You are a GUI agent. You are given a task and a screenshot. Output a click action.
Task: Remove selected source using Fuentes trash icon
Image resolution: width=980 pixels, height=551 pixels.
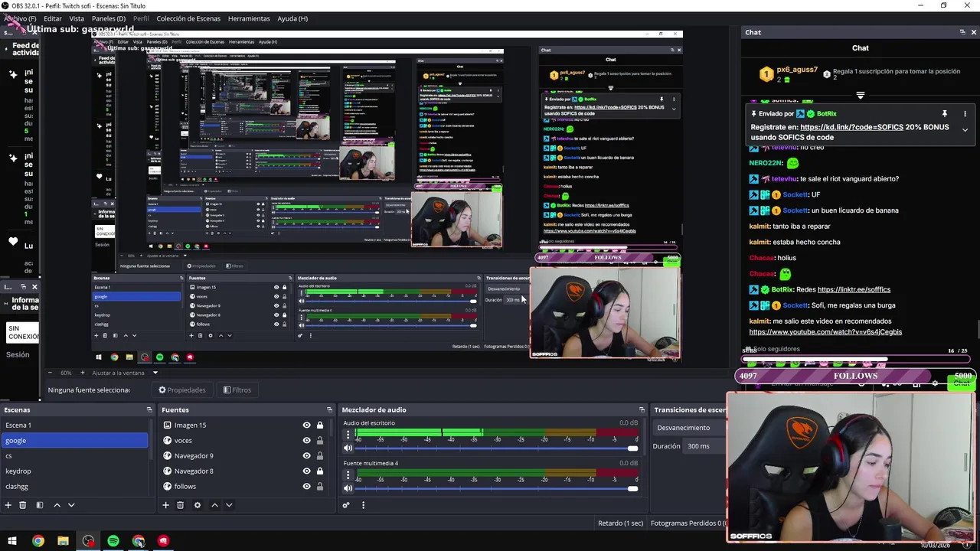pyautogui.click(x=180, y=505)
